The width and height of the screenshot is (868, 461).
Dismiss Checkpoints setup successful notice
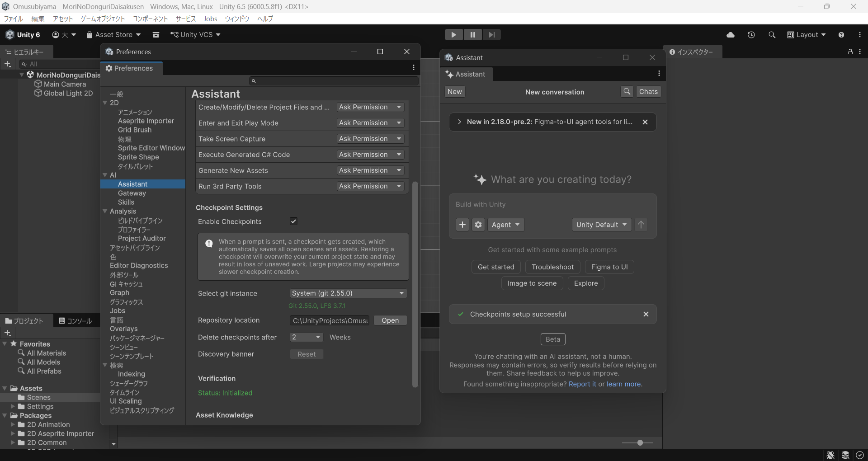pyautogui.click(x=646, y=314)
